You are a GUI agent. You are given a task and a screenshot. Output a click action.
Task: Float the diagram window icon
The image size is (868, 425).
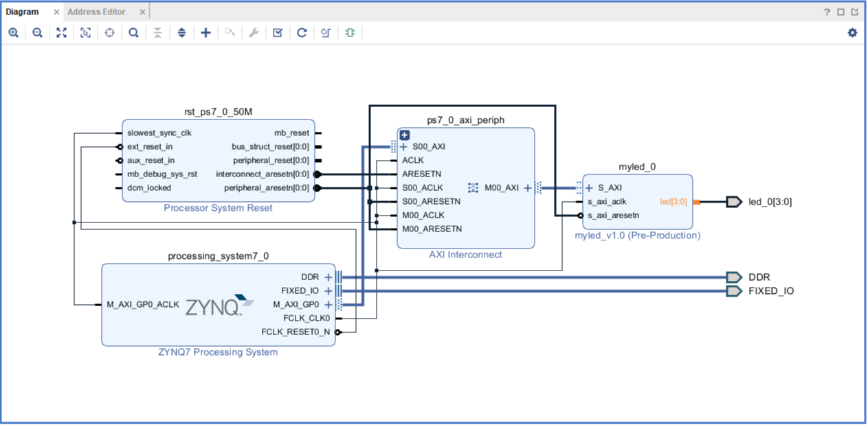click(856, 12)
